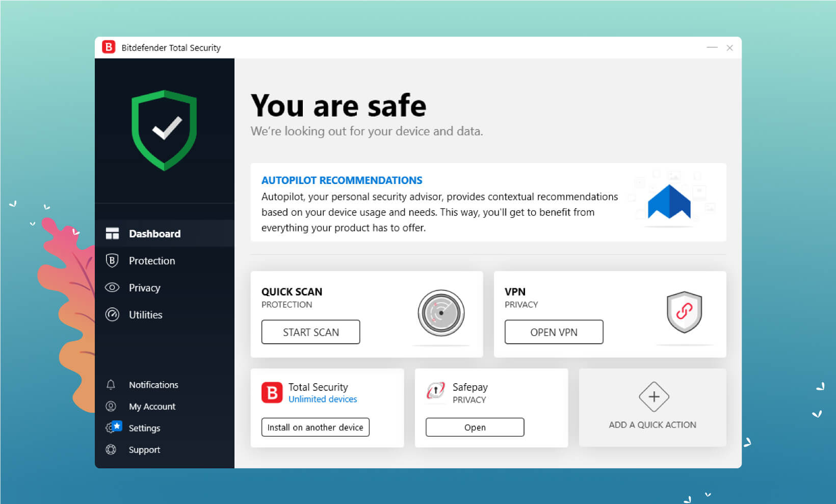The width and height of the screenshot is (836, 504).
Task: Click the Privacy eye icon in the sidebar
Action: 112,287
